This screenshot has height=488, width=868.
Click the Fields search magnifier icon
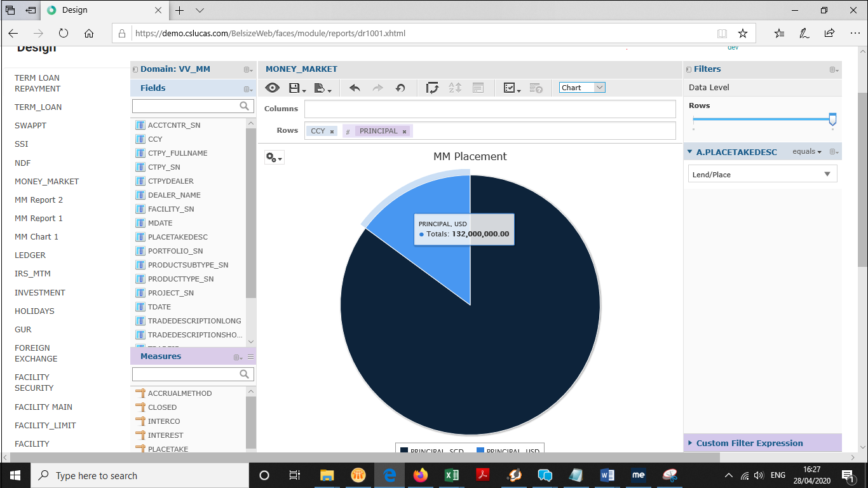[245, 106]
